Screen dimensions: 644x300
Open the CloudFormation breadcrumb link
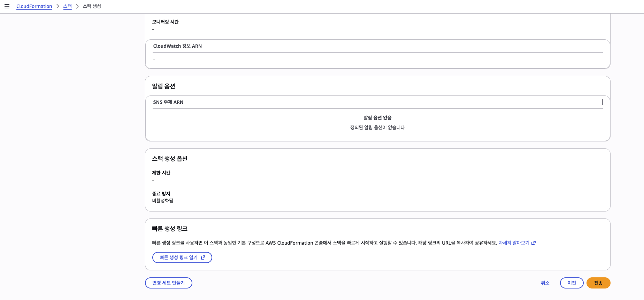click(x=34, y=6)
